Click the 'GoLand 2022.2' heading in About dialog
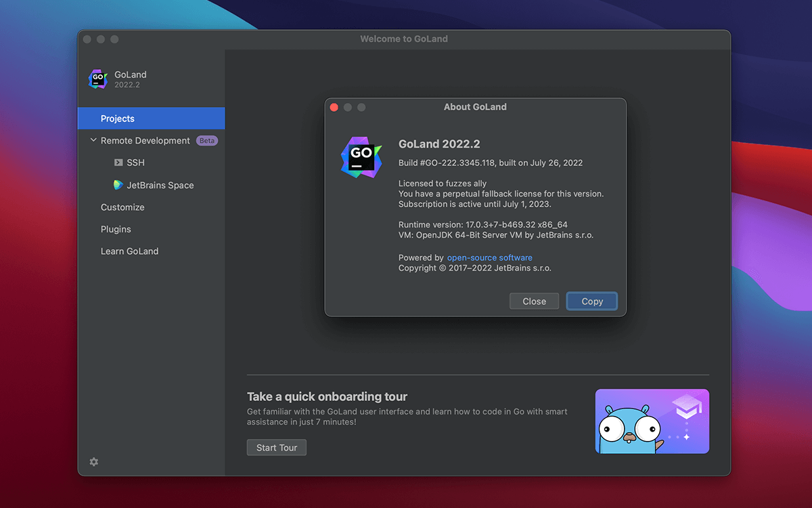812x508 pixels. click(x=439, y=144)
